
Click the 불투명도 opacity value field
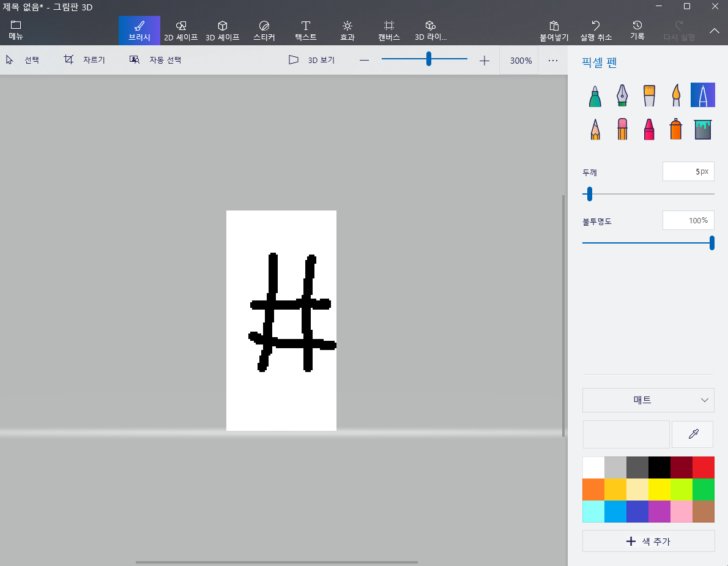pyautogui.click(x=688, y=220)
